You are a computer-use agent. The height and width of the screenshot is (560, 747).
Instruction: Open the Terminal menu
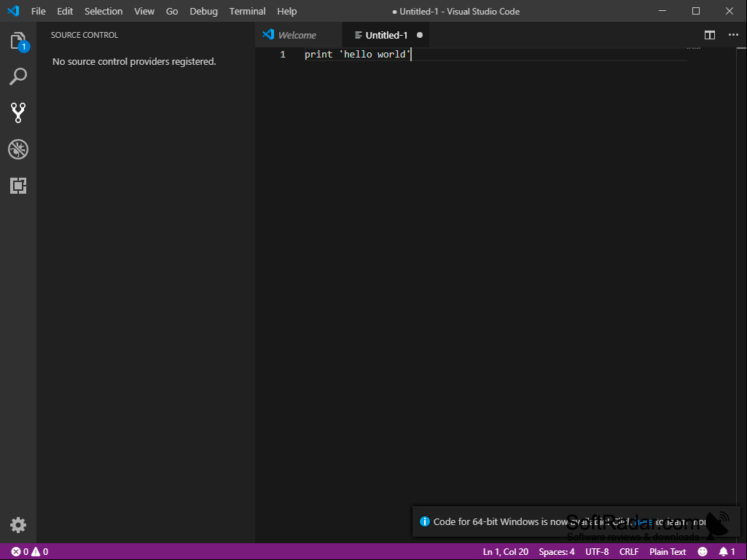click(247, 11)
